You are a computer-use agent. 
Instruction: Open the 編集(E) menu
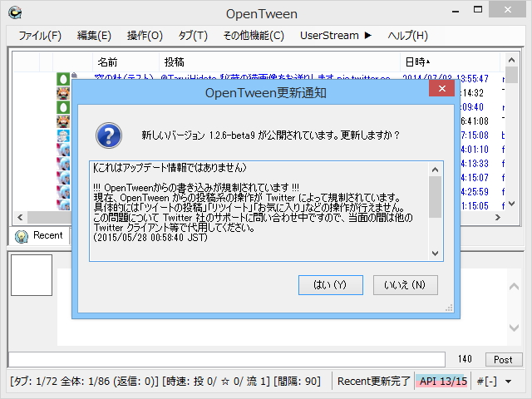pyautogui.click(x=94, y=35)
